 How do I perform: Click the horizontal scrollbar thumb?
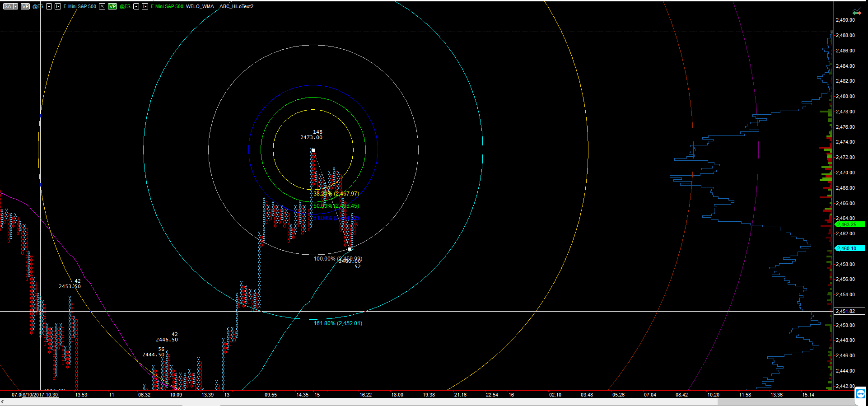(786, 401)
